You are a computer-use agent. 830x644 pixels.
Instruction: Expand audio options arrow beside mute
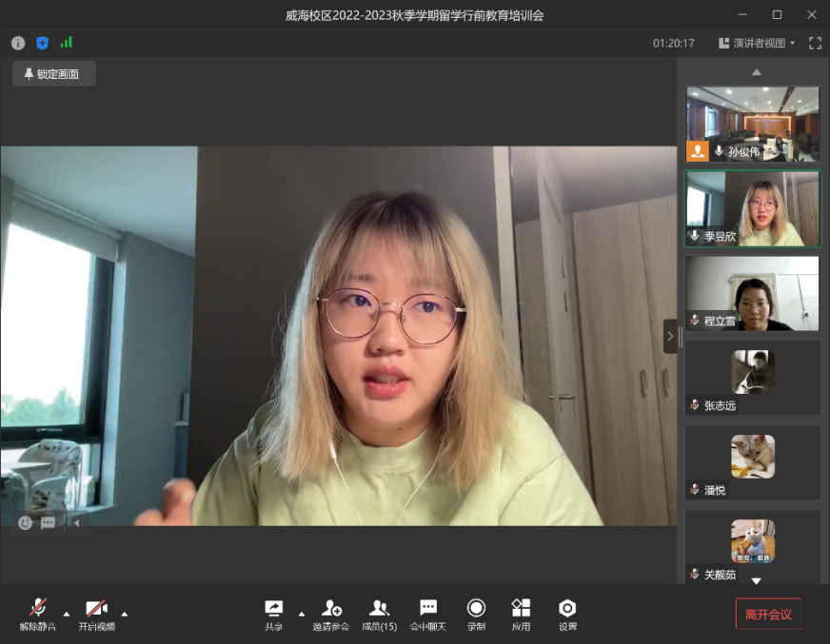click(x=67, y=613)
